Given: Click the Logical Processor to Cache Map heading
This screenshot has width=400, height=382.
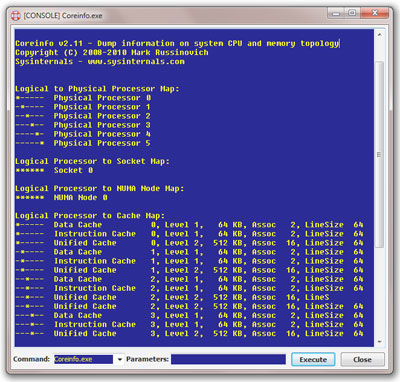Looking at the screenshot, I should 90,216.
